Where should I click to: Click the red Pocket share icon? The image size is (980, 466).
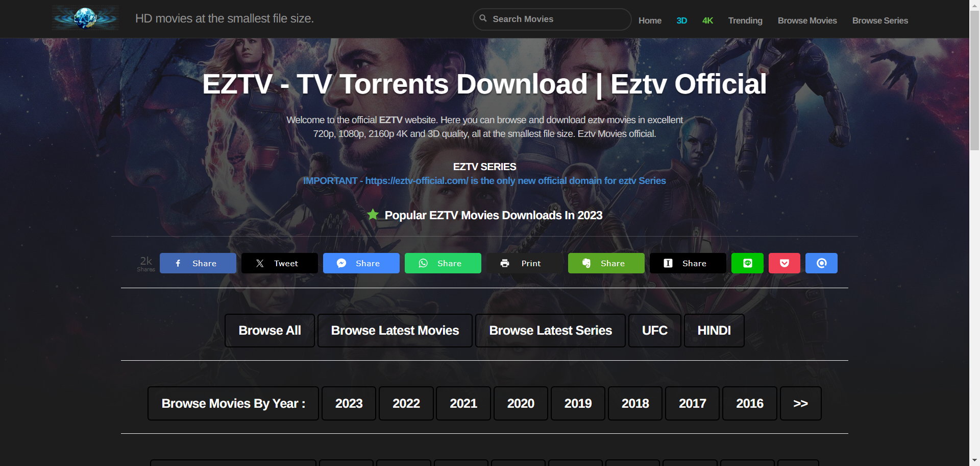785,263
